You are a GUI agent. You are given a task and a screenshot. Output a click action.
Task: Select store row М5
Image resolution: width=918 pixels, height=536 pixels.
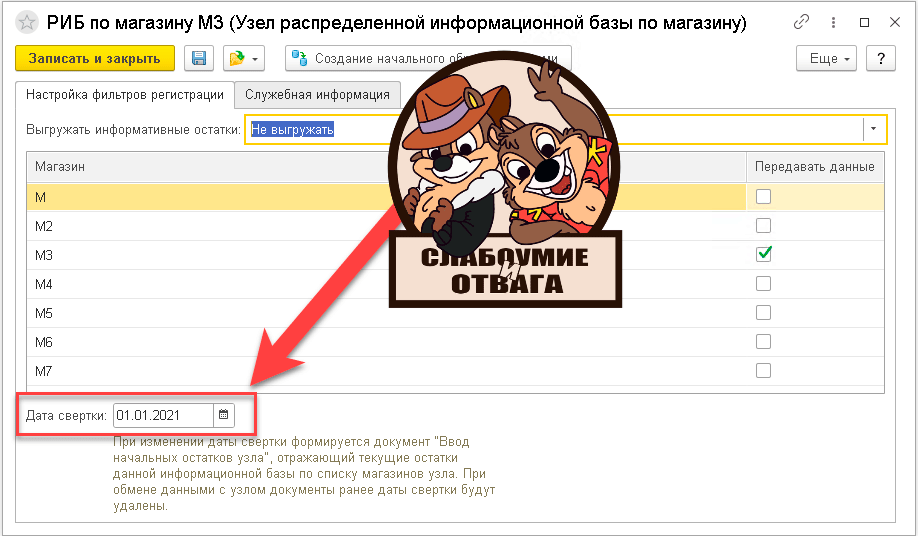(x=455, y=313)
